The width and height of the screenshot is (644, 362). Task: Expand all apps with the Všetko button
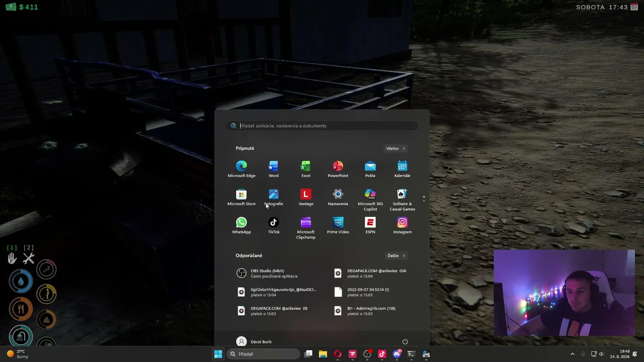pos(395,148)
